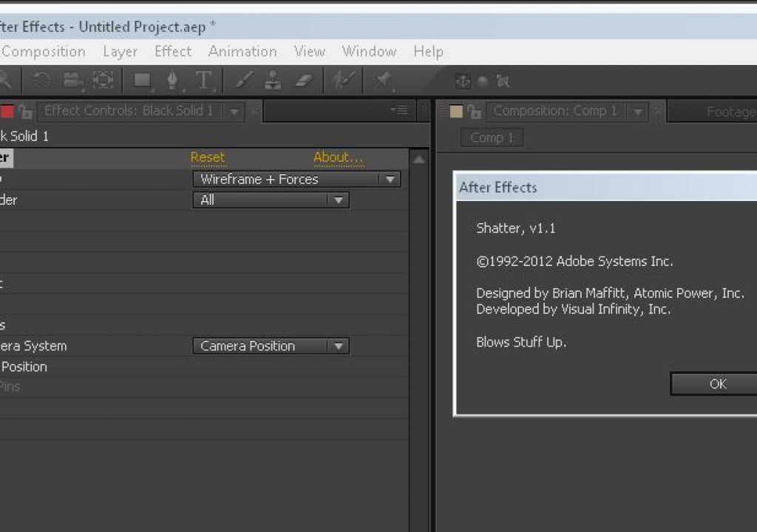The image size is (757, 532).
Task: Open the render dropdown set to All
Action: tap(271, 199)
